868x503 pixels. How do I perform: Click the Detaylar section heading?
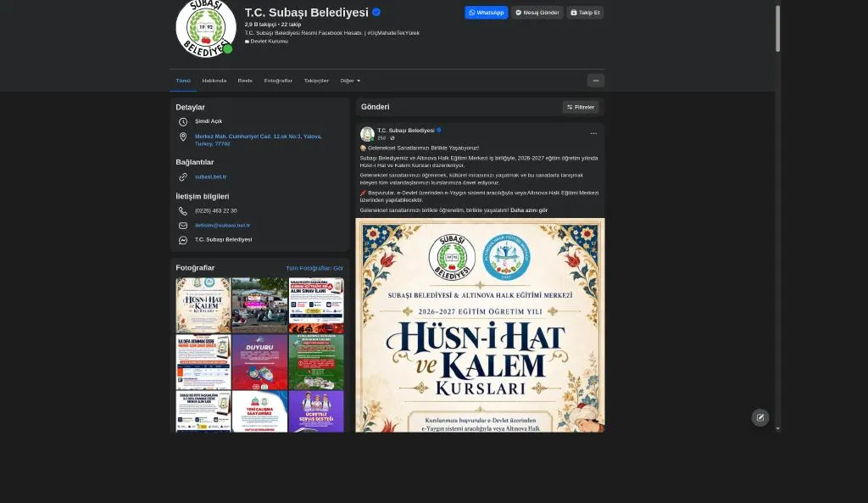[190, 108]
